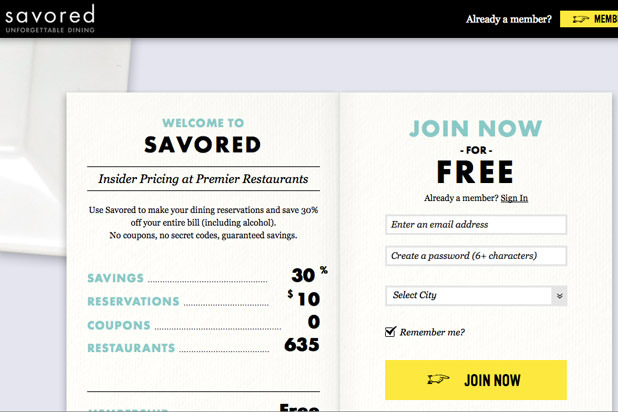This screenshot has height=412, width=618.
Task: Click the large FREE heading
Action: (476, 173)
